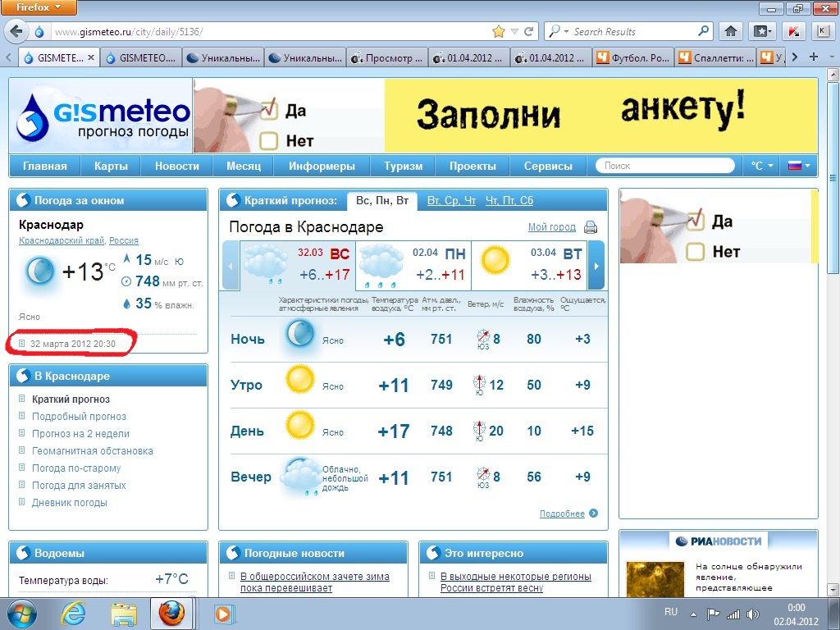Reload the page using the refresh icon
Screen dimensions: 840x630
pos(529,32)
